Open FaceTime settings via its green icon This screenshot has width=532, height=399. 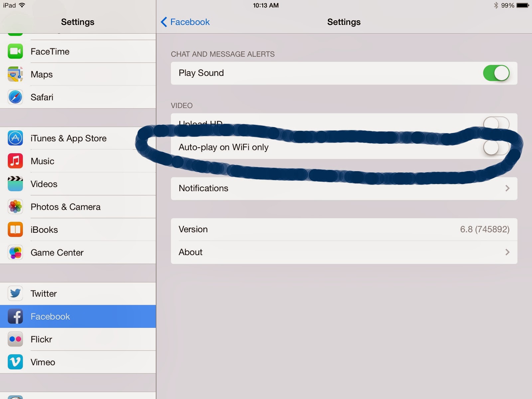(15, 51)
